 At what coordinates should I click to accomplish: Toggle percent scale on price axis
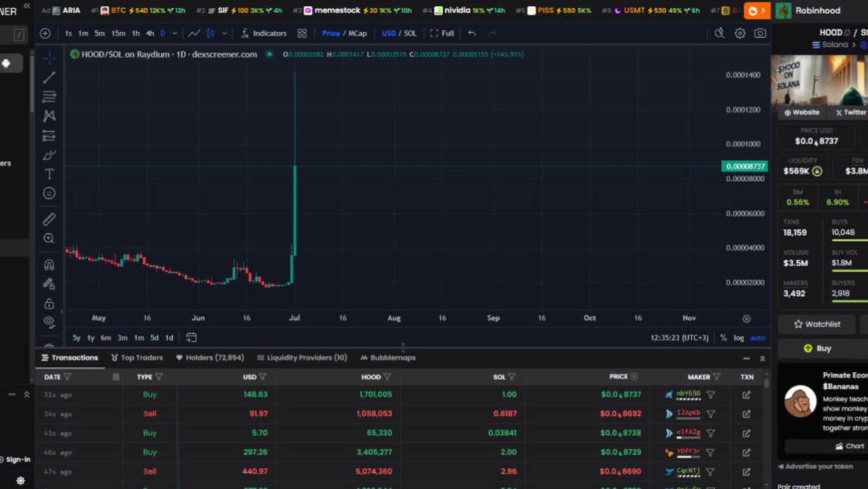tap(723, 338)
